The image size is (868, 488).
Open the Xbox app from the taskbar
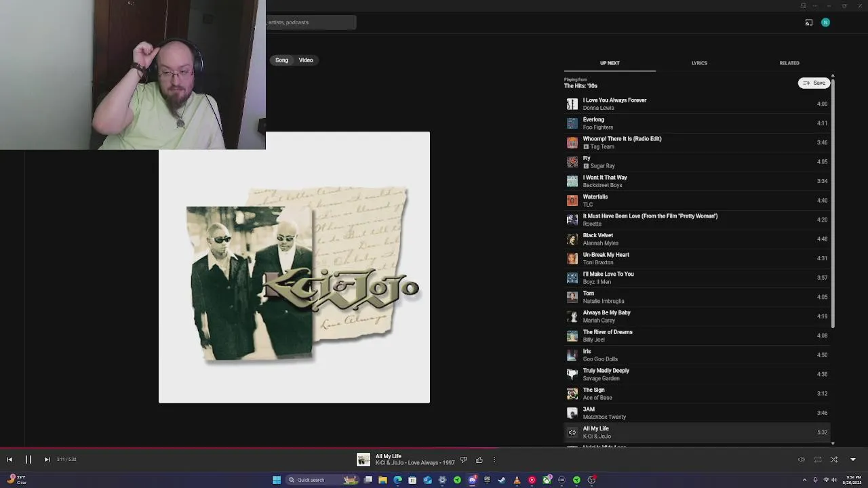(x=547, y=480)
